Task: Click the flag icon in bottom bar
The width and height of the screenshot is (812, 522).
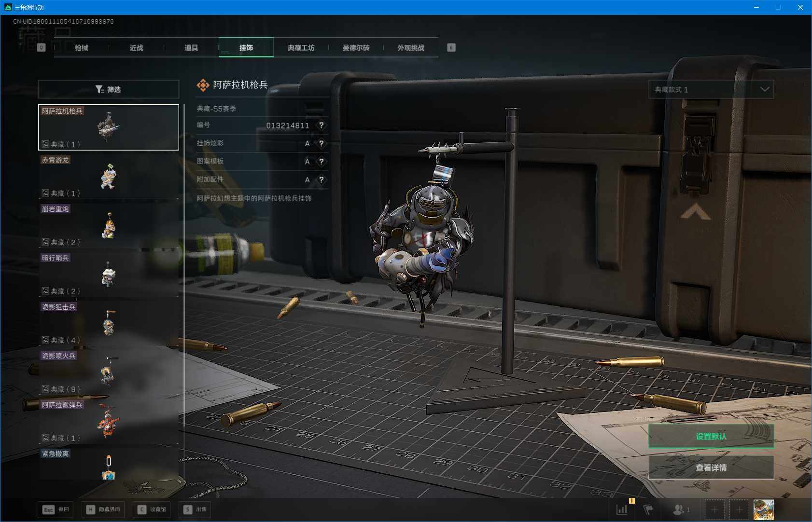Action: click(648, 509)
